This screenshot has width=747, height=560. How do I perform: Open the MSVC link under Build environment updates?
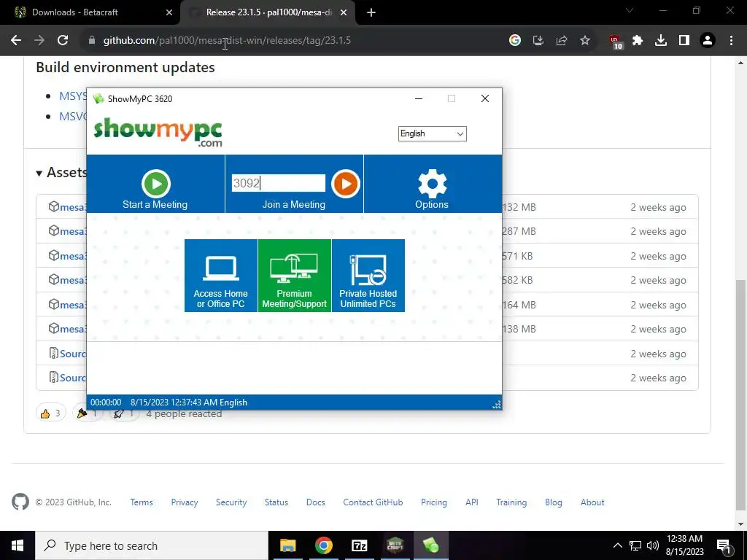tap(73, 116)
